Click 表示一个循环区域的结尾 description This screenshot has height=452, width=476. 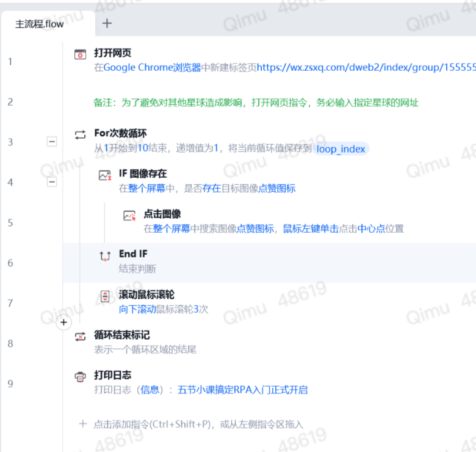click(145, 349)
